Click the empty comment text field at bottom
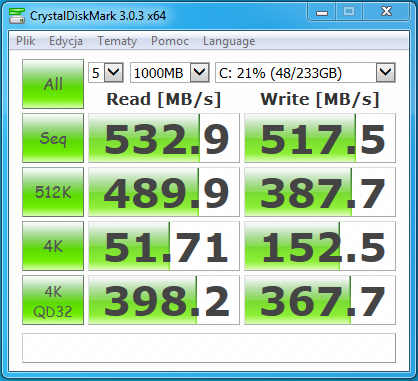418x381 pixels. 209,348
